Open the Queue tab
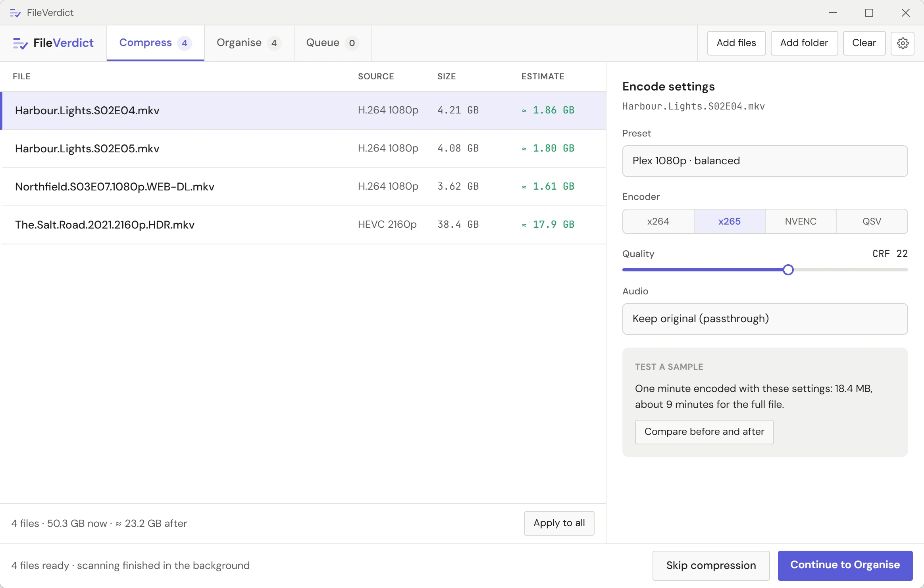The height and width of the screenshot is (588, 924). point(333,43)
